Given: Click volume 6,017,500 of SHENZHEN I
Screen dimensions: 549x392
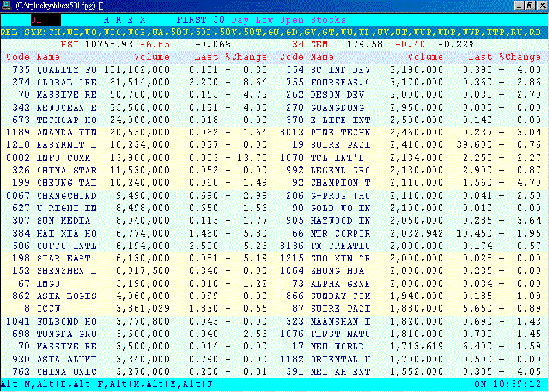Looking at the screenshot, I should click(143, 271).
